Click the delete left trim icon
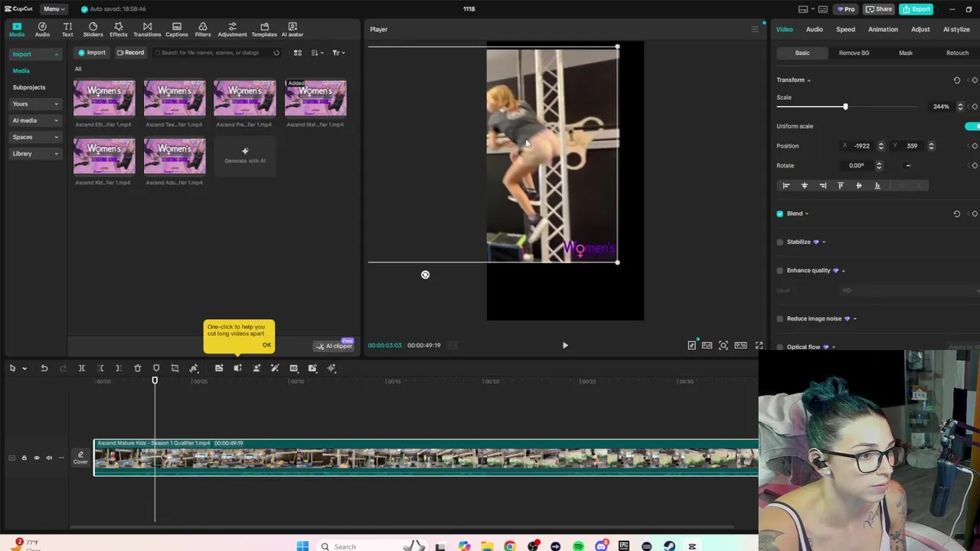980x551 pixels. coord(100,368)
